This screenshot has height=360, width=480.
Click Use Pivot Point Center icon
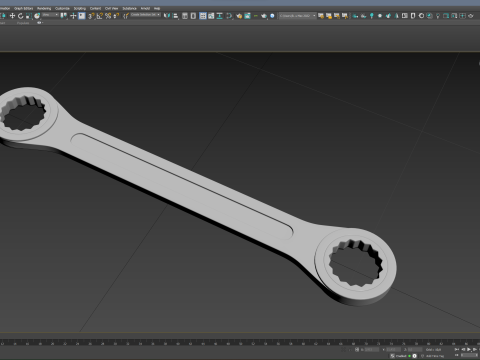[x=64, y=16]
